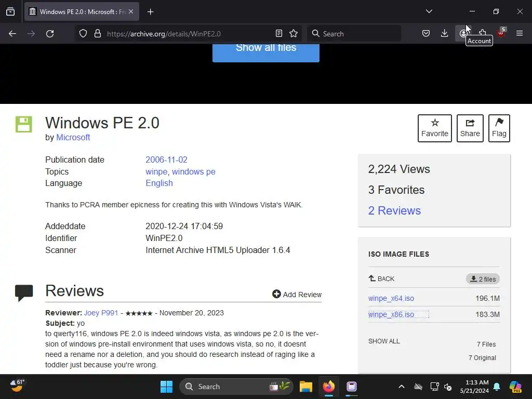Bookmark this page with the star
Viewport: 532px width, 399px height.
click(x=294, y=34)
